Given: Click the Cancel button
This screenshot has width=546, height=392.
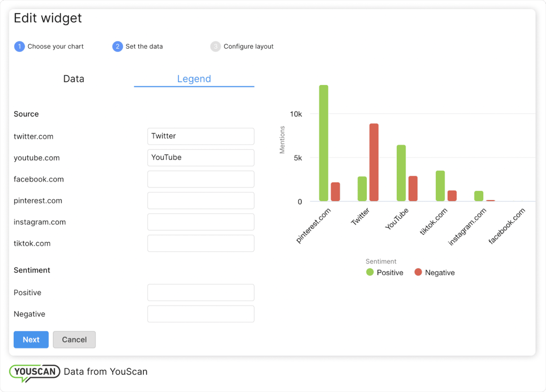Looking at the screenshot, I should point(74,340).
